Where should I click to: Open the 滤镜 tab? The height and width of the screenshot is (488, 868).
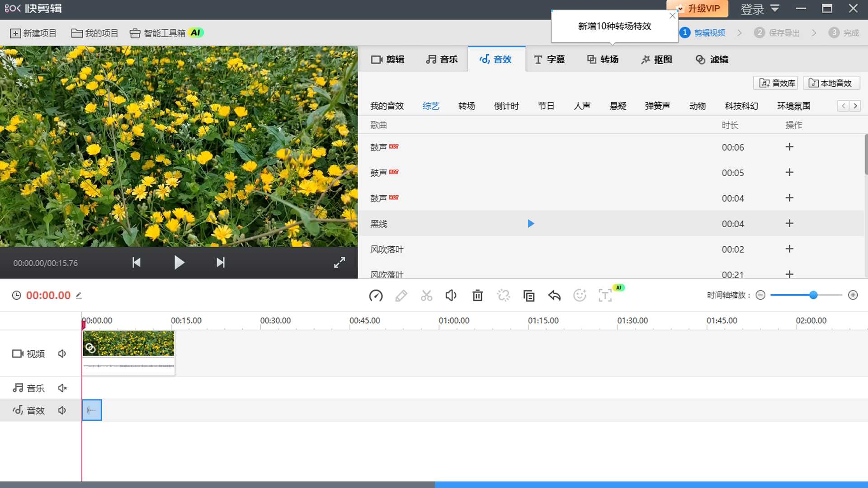point(712,59)
